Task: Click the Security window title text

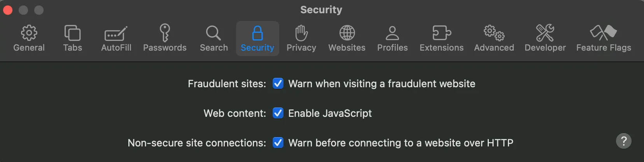Action: 321,10
